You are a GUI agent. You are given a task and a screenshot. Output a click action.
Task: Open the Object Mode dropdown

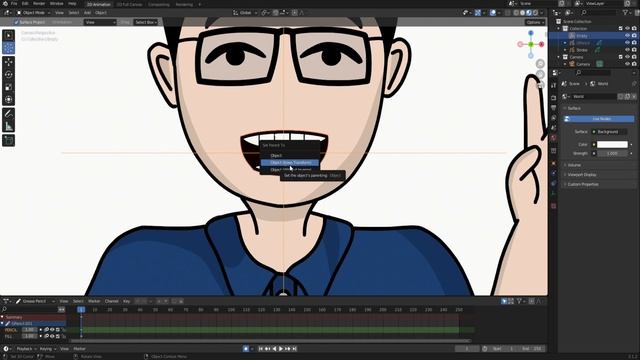pos(33,13)
